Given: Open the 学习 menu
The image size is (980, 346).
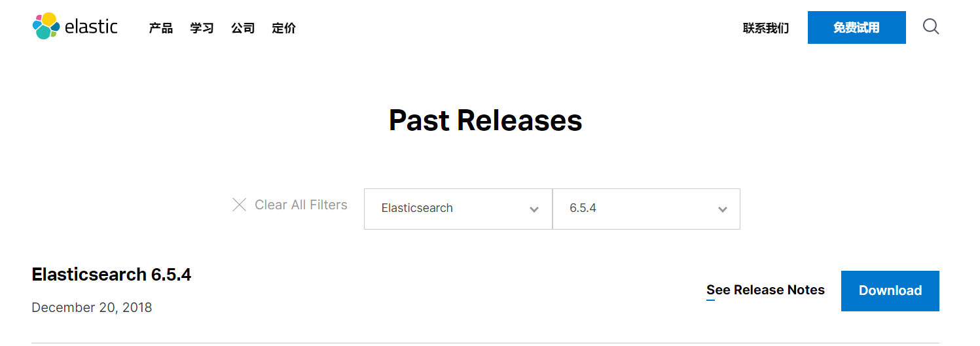Looking at the screenshot, I should click(x=202, y=28).
